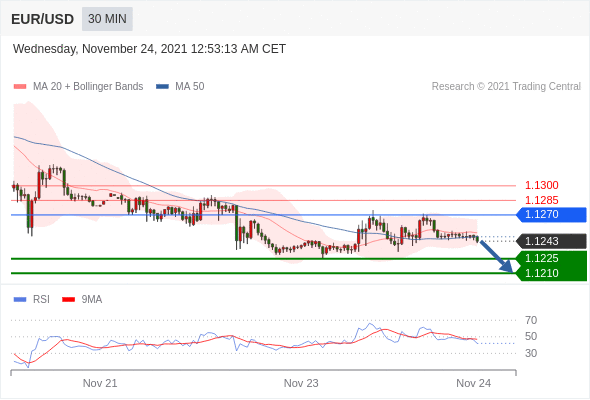Click the blue MA 50 legend swatch

tap(162, 87)
